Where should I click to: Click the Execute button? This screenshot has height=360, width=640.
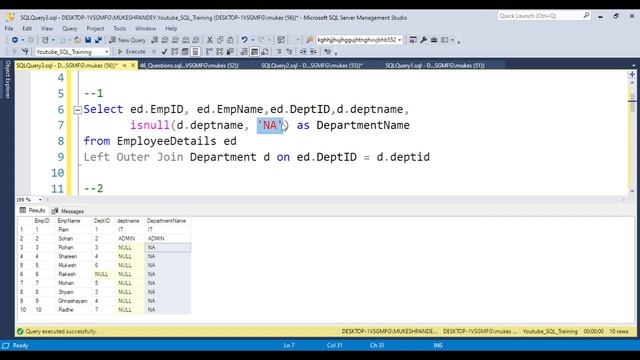click(131, 52)
